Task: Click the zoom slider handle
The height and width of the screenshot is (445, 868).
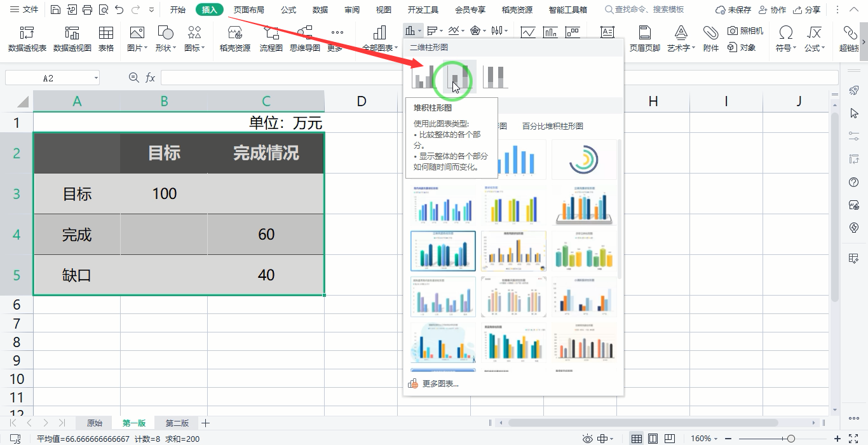Action: [790, 439]
